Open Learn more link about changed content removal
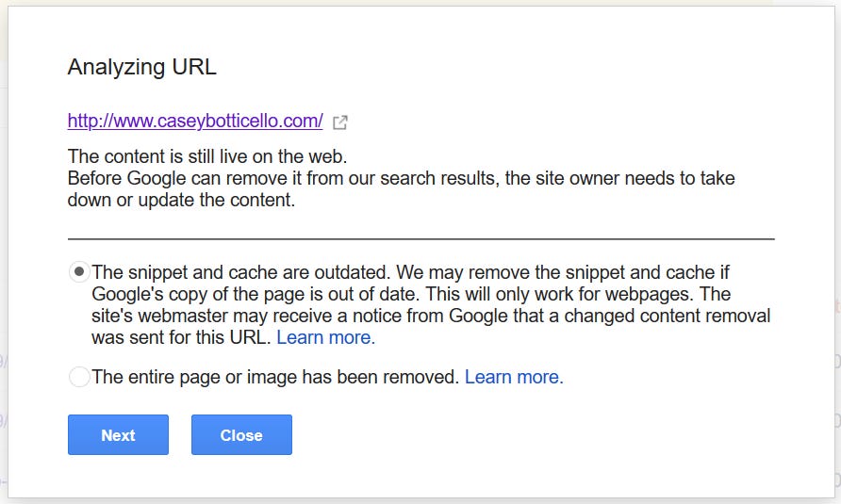The height and width of the screenshot is (504, 841). 325,338
